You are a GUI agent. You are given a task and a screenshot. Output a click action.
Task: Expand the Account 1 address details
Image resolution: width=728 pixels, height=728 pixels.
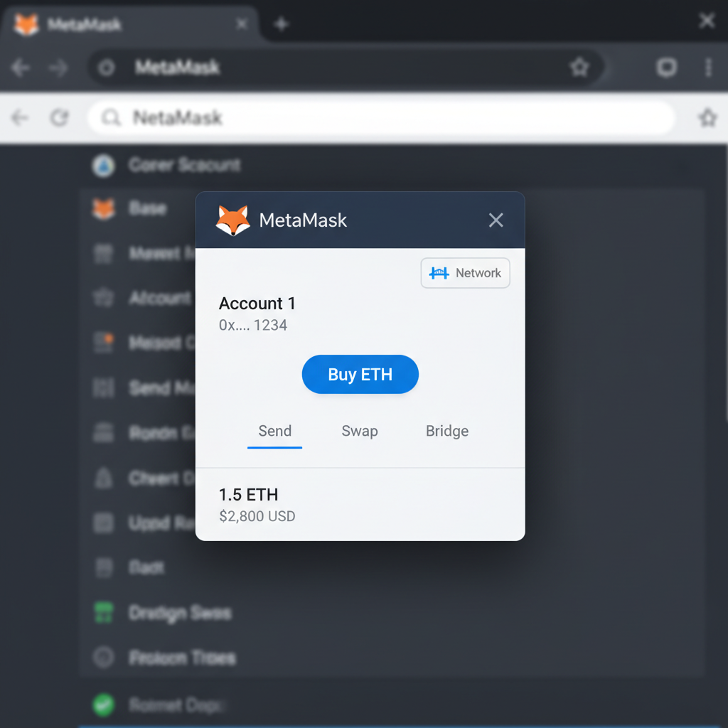click(253, 325)
